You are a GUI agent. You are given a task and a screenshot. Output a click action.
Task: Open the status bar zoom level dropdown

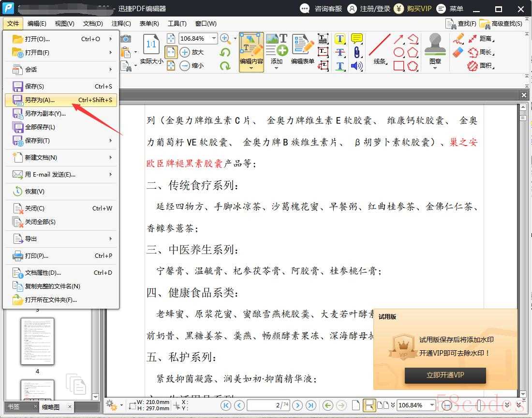[432, 405]
